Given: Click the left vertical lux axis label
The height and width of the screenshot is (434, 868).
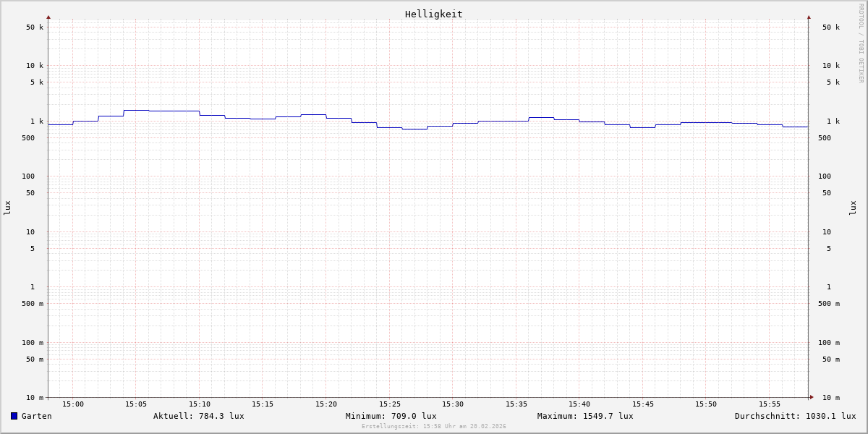Looking at the screenshot, I should pyautogui.click(x=7, y=208).
